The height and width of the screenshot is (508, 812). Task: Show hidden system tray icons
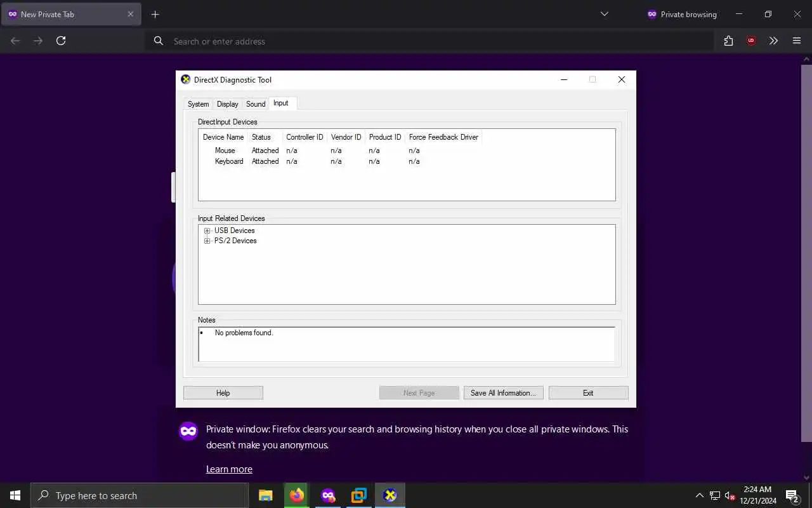(700, 495)
